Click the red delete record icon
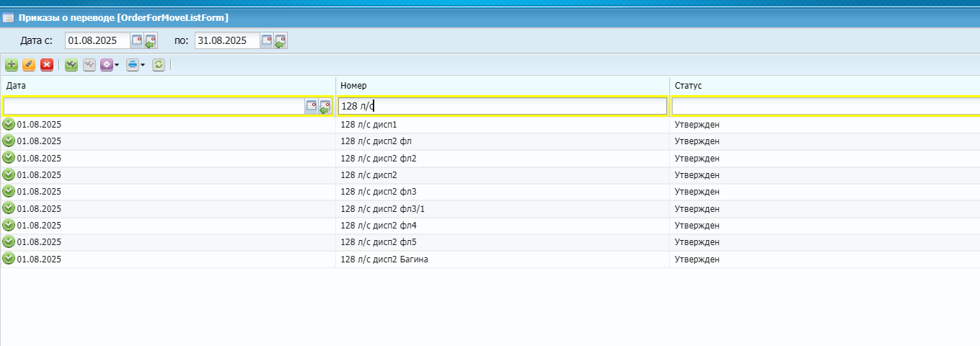 pos(47,65)
